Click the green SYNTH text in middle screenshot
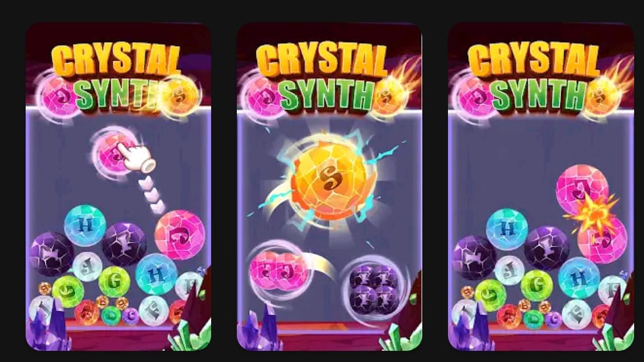The width and height of the screenshot is (644, 362). pos(326,95)
